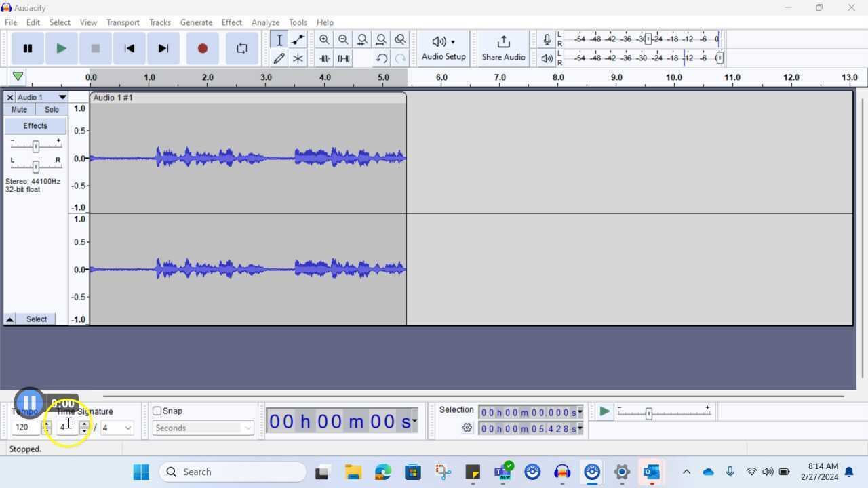
Task: Solo the Audio 1 track
Action: [x=52, y=109]
